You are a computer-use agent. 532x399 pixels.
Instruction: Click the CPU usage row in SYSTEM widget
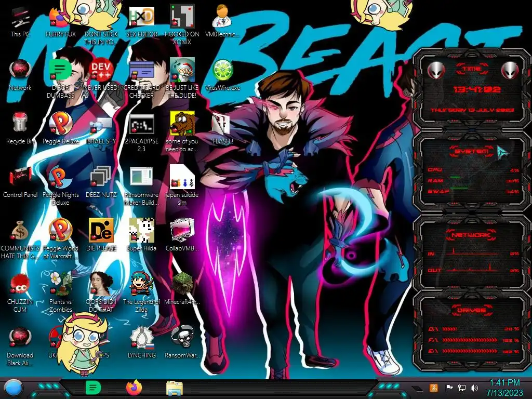point(473,170)
